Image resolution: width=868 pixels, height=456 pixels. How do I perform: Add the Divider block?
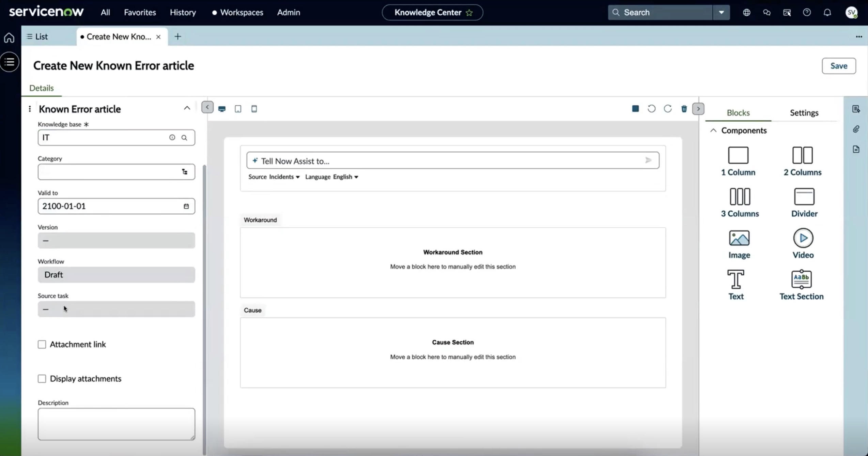(x=804, y=202)
